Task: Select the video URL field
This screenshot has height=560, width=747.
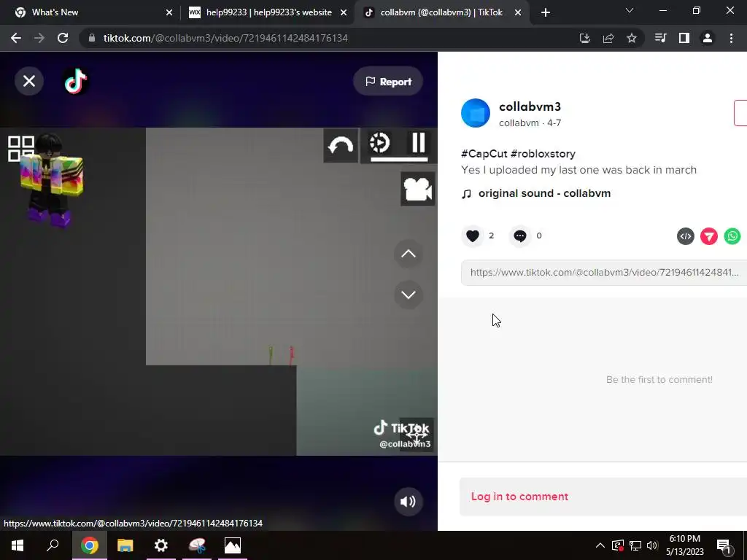Action: 603,273
